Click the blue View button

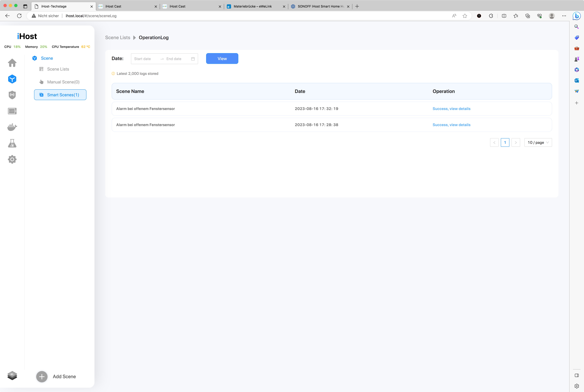pyautogui.click(x=222, y=58)
